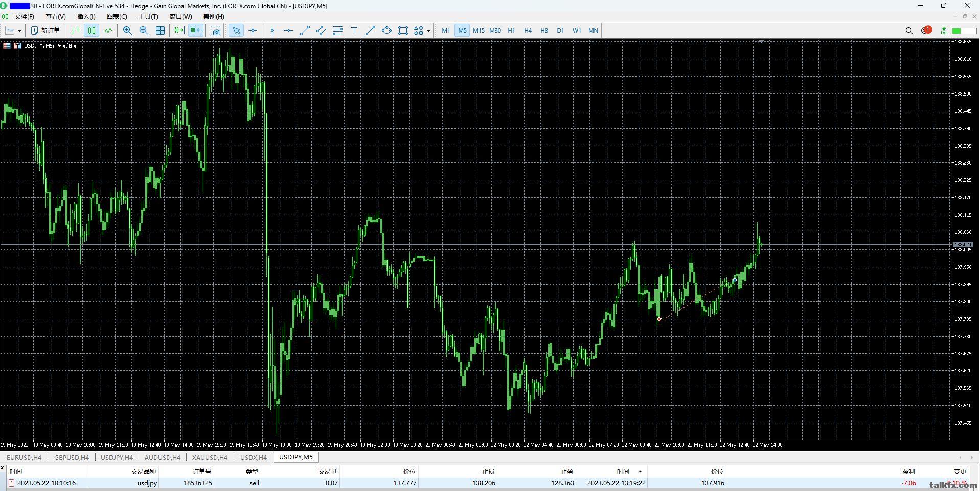Select the trendline drawing tool

(305, 31)
